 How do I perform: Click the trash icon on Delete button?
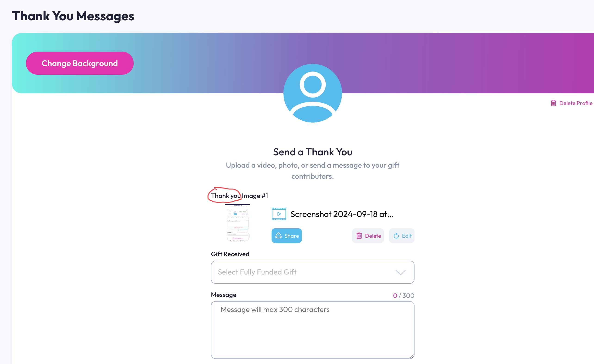pos(359,235)
